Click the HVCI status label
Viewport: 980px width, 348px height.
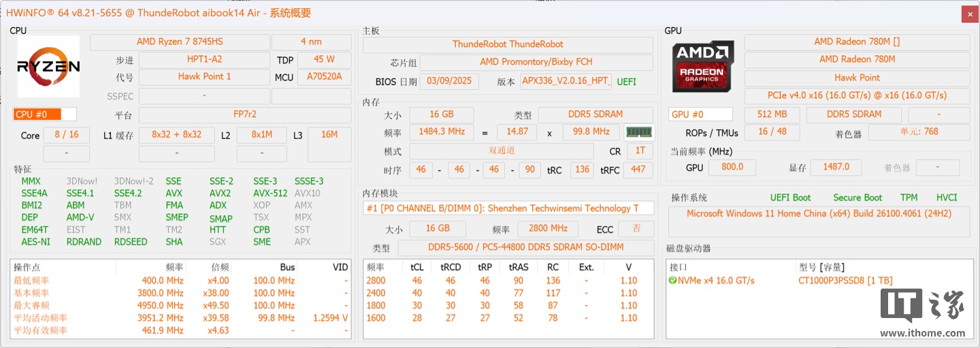tap(946, 197)
